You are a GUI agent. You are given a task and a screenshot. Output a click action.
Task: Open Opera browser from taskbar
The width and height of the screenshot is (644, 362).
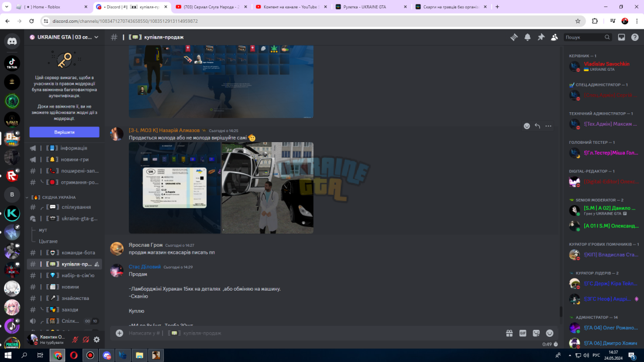click(74, 355)
